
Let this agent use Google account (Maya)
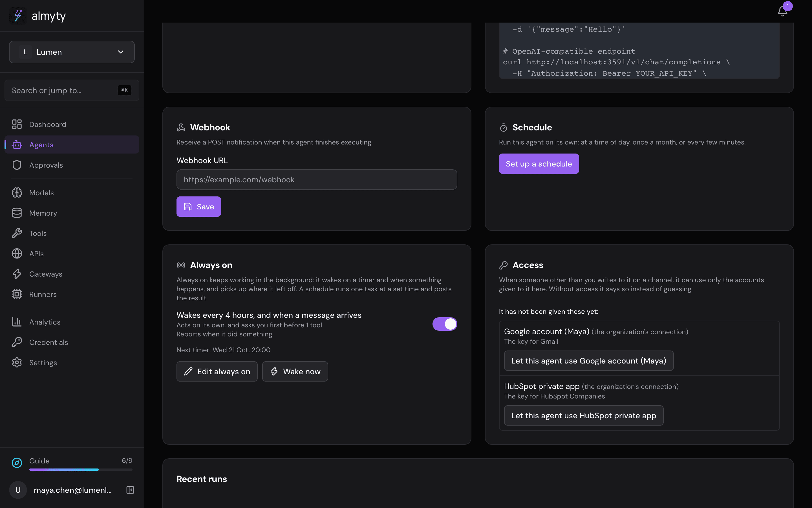click(588, 360)
